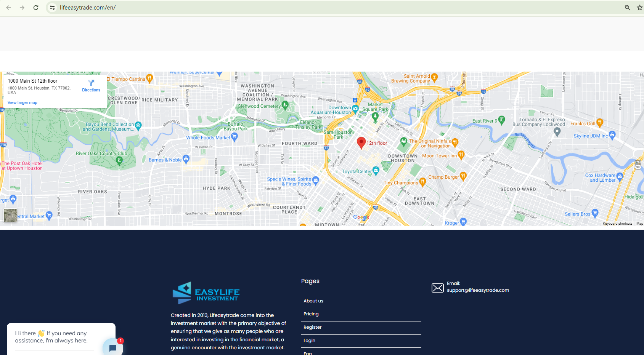Switch map to satellite view thumbnail
The image size is (644, 355).
point(10,215)
